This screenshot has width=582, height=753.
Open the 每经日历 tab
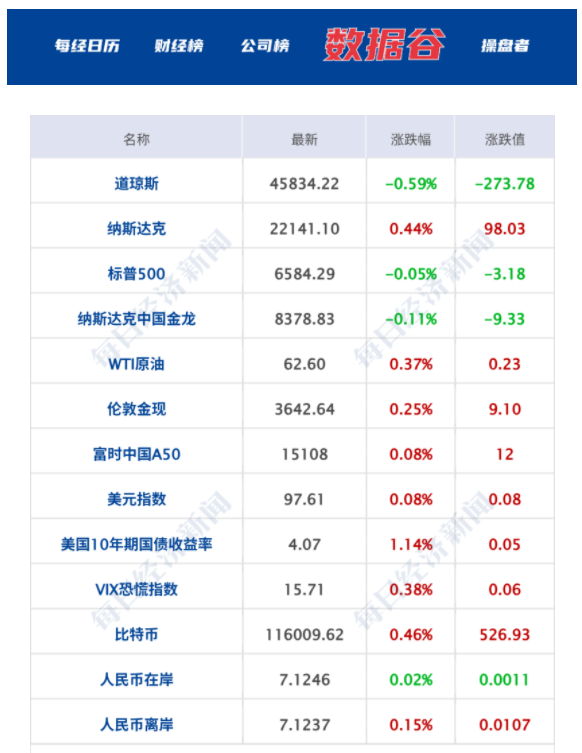(87, 46)
